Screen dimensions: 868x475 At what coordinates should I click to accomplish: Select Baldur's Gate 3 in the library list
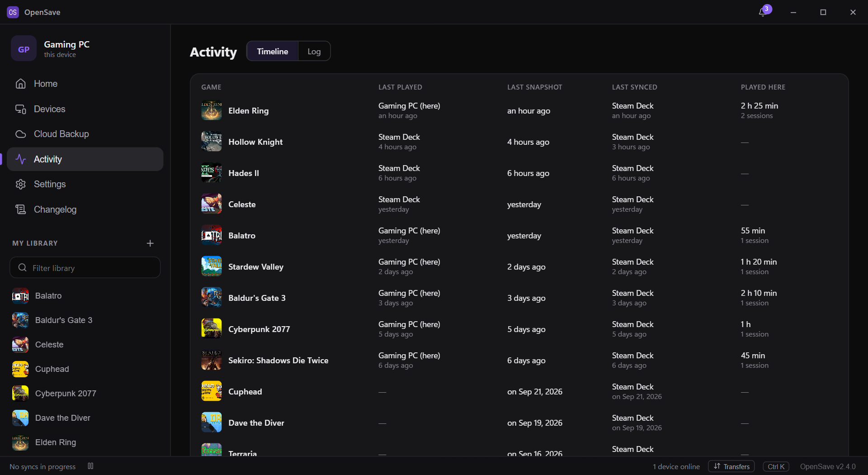85,320
